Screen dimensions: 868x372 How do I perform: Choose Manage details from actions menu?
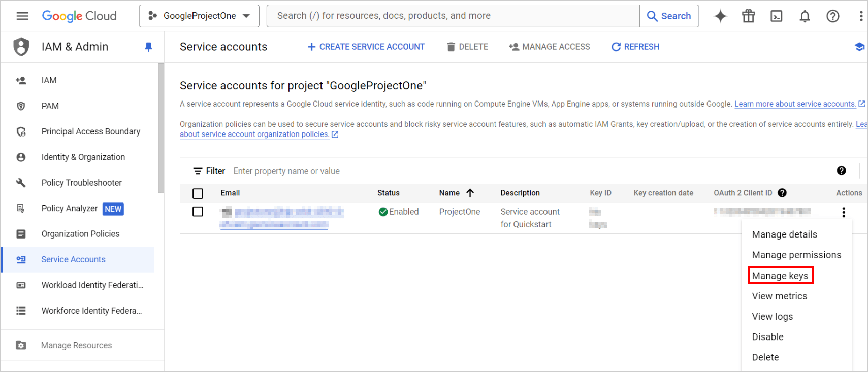[784, 234]
